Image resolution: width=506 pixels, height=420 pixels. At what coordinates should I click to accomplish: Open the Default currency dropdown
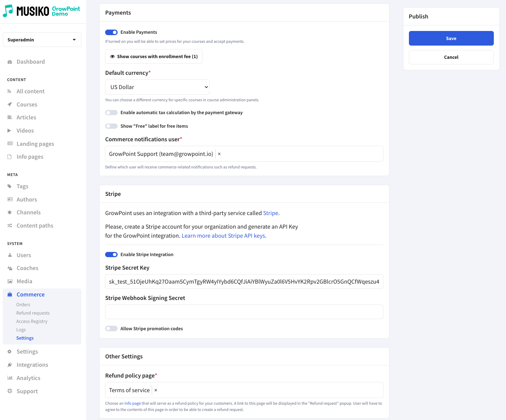coord(157,87)
